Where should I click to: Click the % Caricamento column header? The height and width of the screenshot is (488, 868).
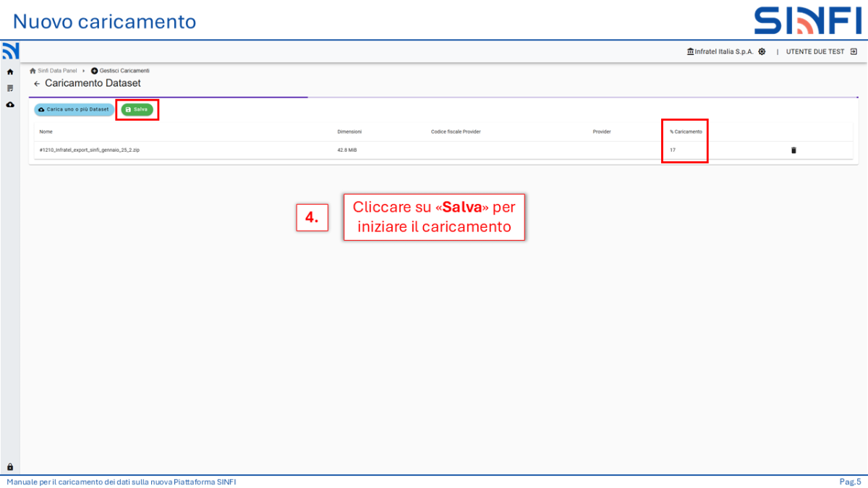tap(686, 132)
